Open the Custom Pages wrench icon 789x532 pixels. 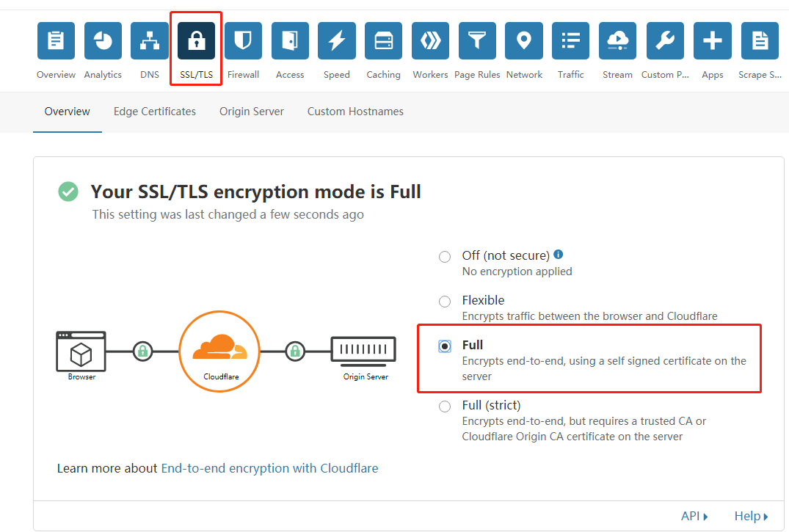click(x=665, y=40)
